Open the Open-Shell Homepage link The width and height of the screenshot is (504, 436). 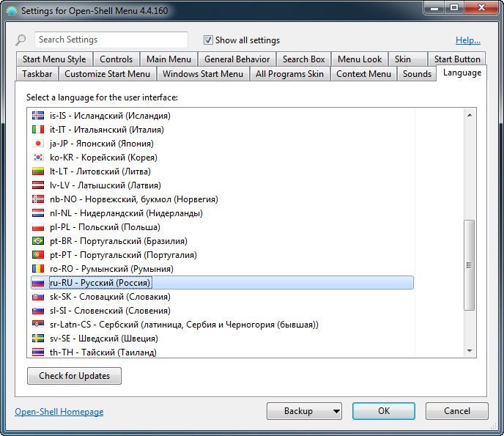pyautogui.click(x=59, y=412)
